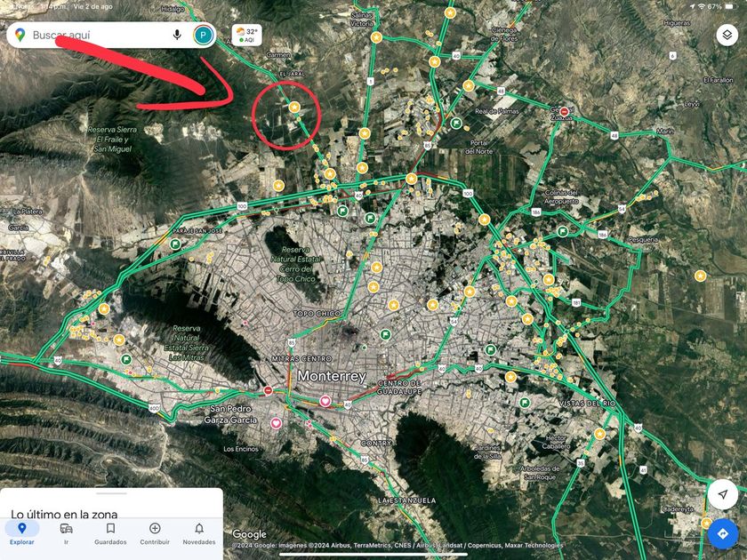Select the starred place inside the red circle
Screen dimensions: 747x560
[x=294, y=108]
